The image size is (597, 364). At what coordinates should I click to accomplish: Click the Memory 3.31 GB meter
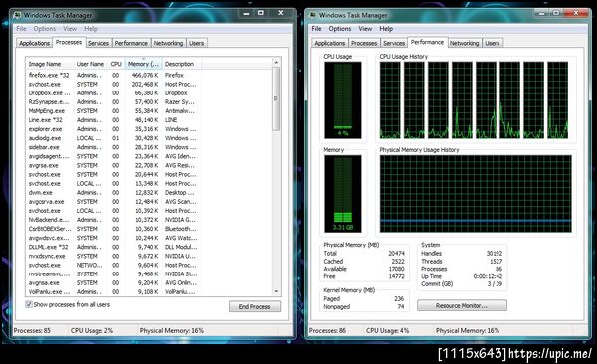point(343,193)
